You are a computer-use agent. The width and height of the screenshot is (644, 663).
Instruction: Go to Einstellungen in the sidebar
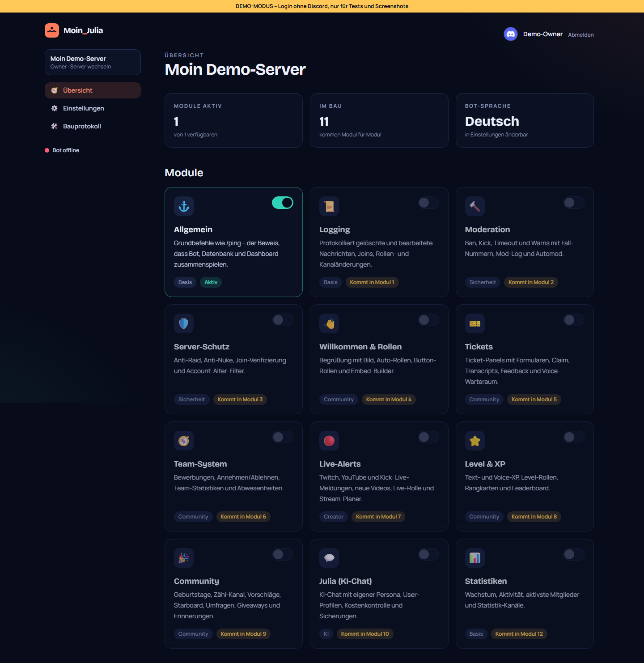(93, 108)
